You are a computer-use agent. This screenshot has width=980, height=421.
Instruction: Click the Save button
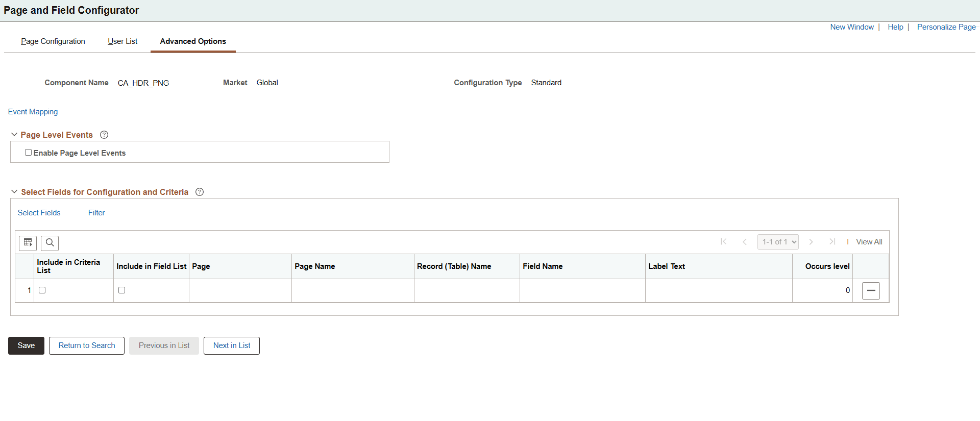[x=26, y=345]
